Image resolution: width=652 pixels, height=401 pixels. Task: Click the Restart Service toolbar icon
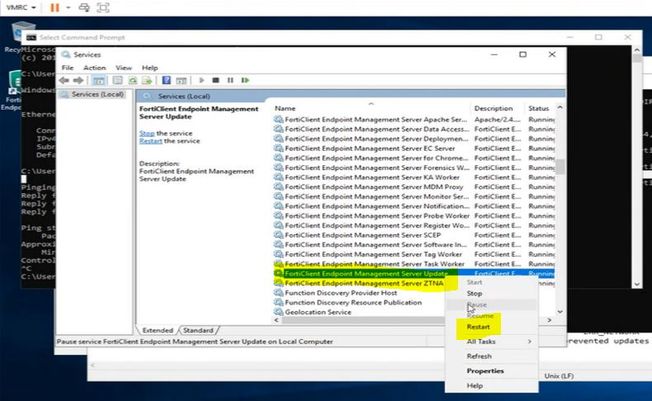pos(245,80)
